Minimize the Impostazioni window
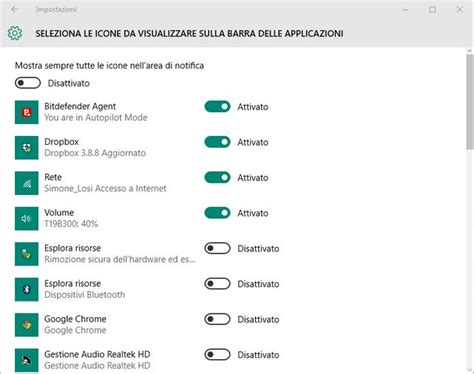 405,10
